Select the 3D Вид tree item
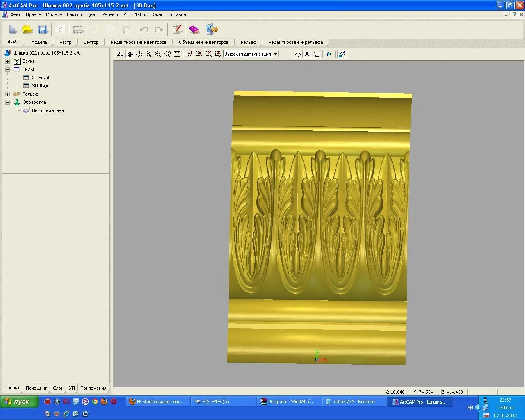The height and width of the screenshot is (420, 525). 40,86
